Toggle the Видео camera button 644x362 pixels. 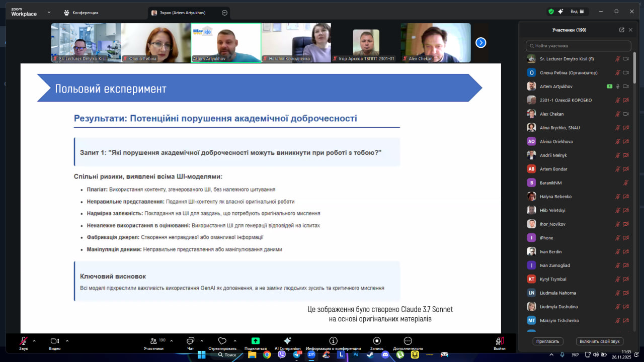pyautogui.click(x=55, y=341)
